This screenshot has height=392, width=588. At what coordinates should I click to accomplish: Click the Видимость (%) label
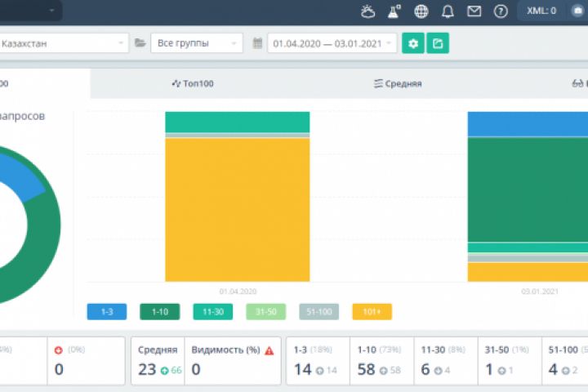[225, 350]
